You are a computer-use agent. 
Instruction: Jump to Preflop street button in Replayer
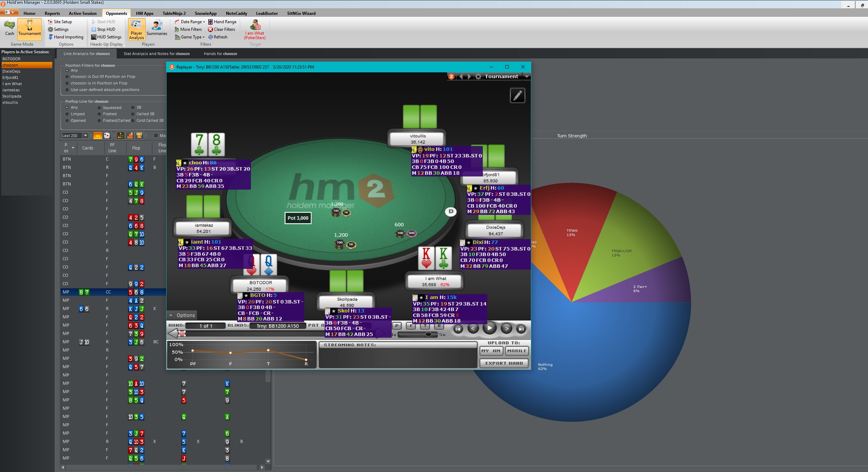[397, 326]
